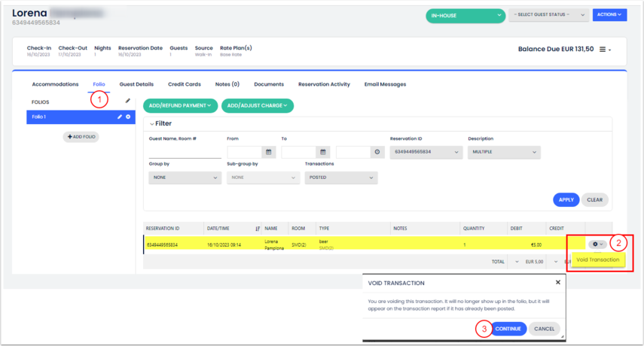Image resolution: width=644 pixels, height=346 pixels.
Task: Close the Void Transaction dialog
Action: [557, 283]
